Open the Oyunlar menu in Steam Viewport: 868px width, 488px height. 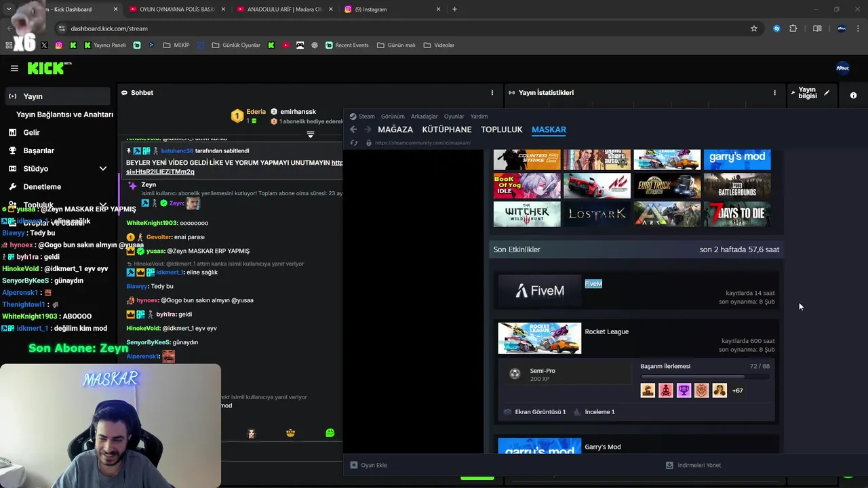(x=454, y=117)
